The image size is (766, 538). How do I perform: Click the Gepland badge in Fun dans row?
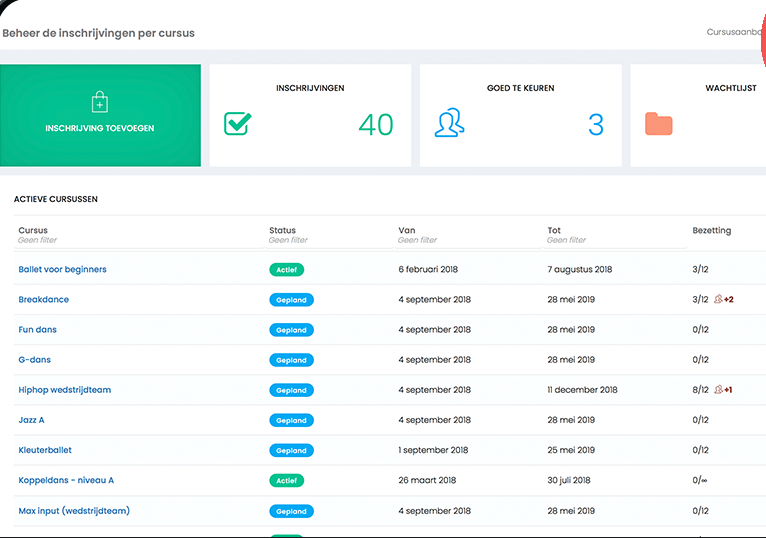point(292,330)
